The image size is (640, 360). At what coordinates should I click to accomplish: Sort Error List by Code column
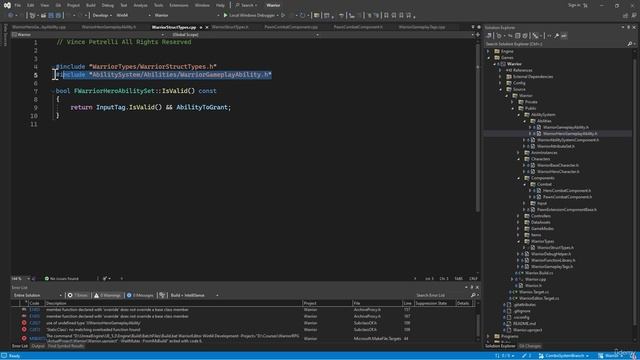34,303
